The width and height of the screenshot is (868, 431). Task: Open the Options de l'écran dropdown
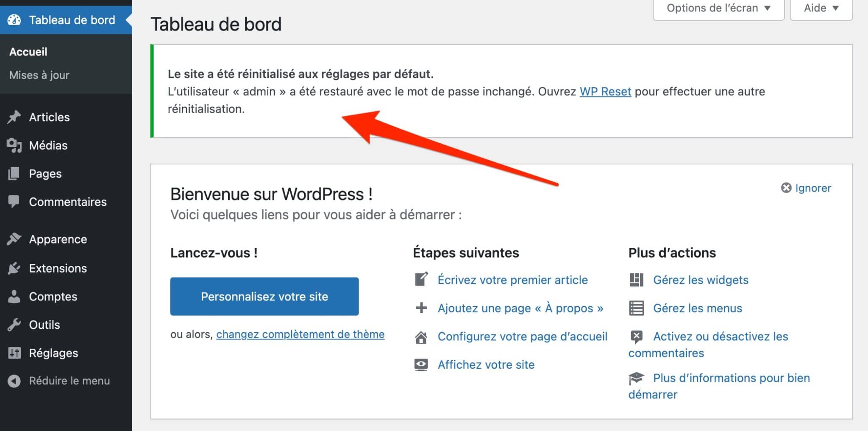718,8
